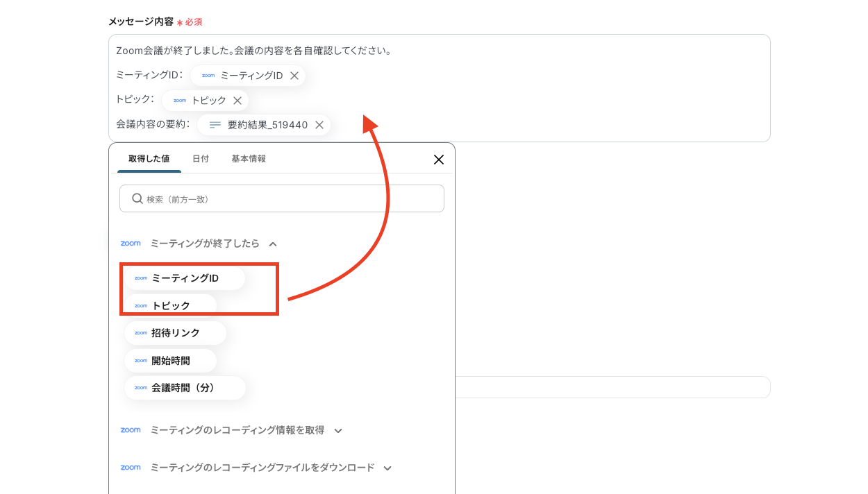Click the Zoom icon on the 開始時間 chip
The width and height of the screenshot is (868, 494).
(x=141, y=360)
